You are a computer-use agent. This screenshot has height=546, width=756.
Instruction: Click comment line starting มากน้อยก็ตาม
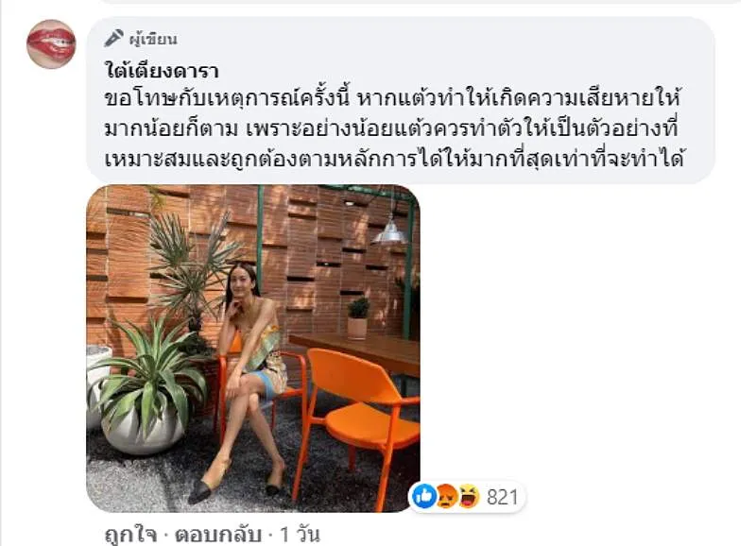[x=391, y=129]
